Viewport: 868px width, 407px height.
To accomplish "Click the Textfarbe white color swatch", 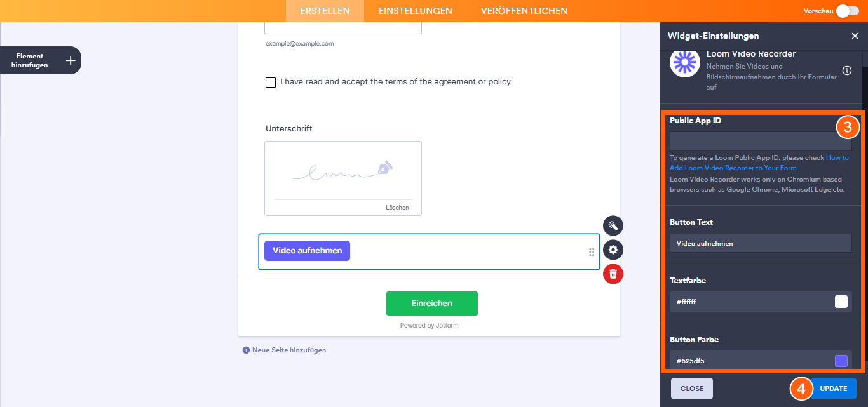I will (841, 302).
